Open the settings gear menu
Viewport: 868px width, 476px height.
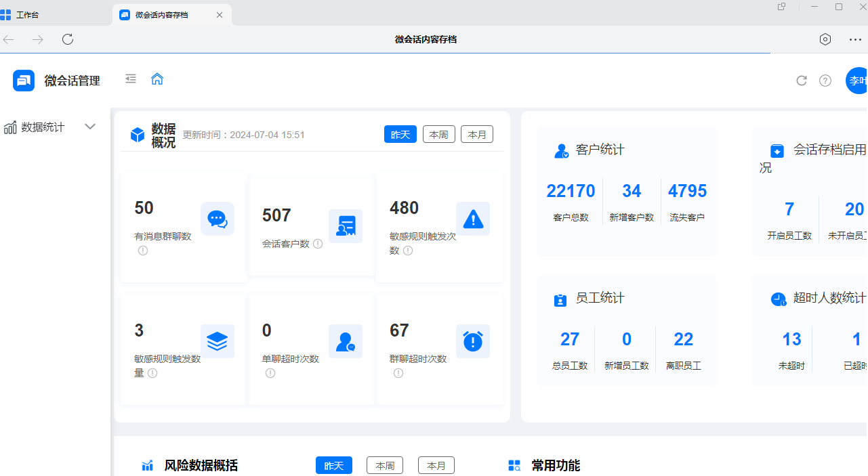coord(825,39)
